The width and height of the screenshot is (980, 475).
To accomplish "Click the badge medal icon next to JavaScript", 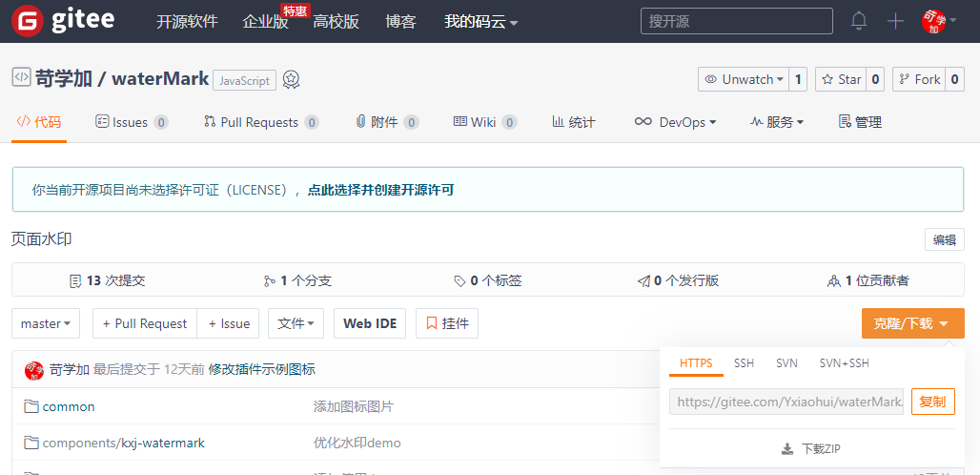I will [292, 79].
